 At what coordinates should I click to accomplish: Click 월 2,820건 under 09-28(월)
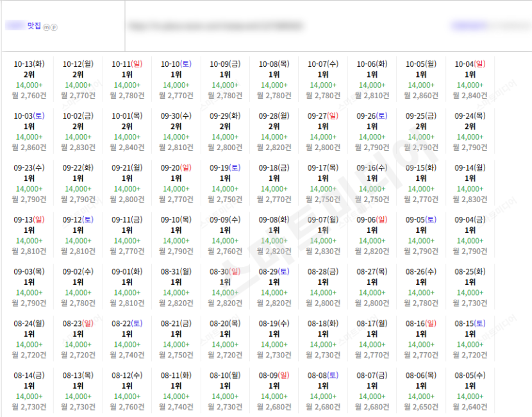click(274, 148)
